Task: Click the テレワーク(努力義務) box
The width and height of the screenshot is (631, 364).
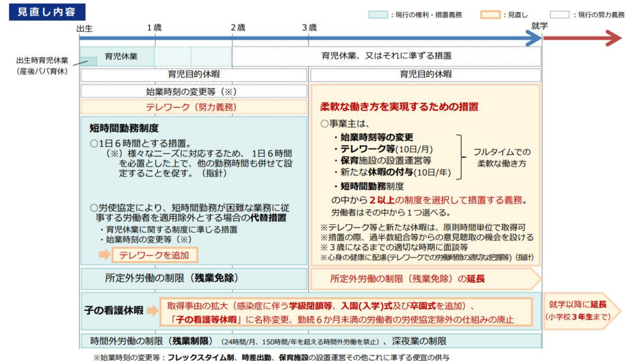Action: 194,107
